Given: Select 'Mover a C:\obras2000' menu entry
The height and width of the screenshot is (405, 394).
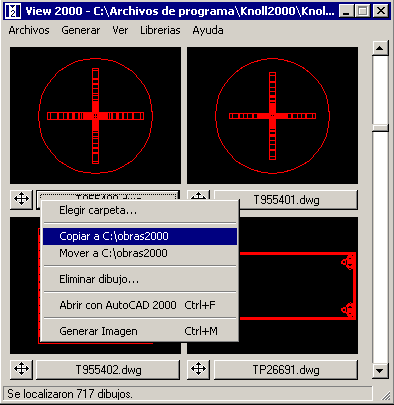Looking at the screenshot, I should click(x=140, y=253).
